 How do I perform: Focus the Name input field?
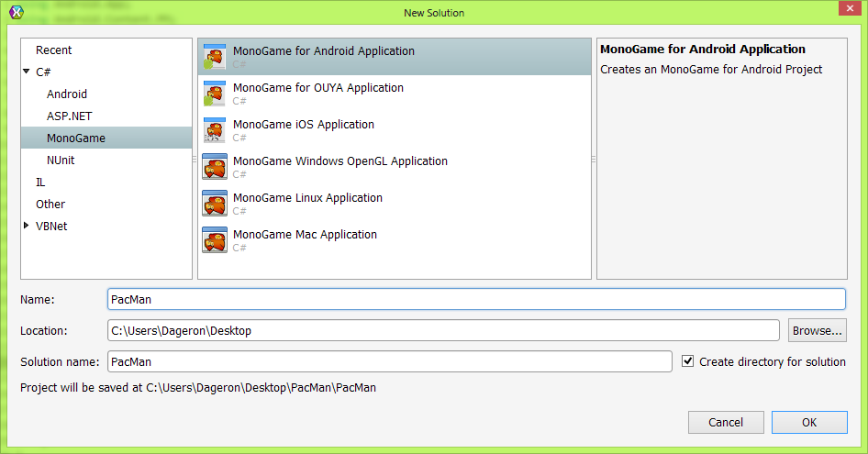(x=476, y=299)
